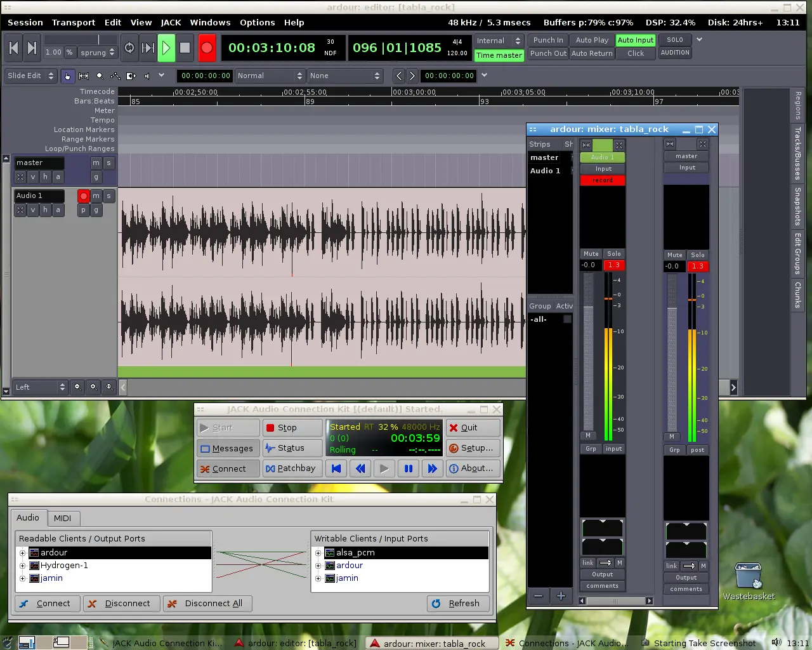812x650 pixels.
Task: Select the audition speaker tool
Action: click(147, 76)
